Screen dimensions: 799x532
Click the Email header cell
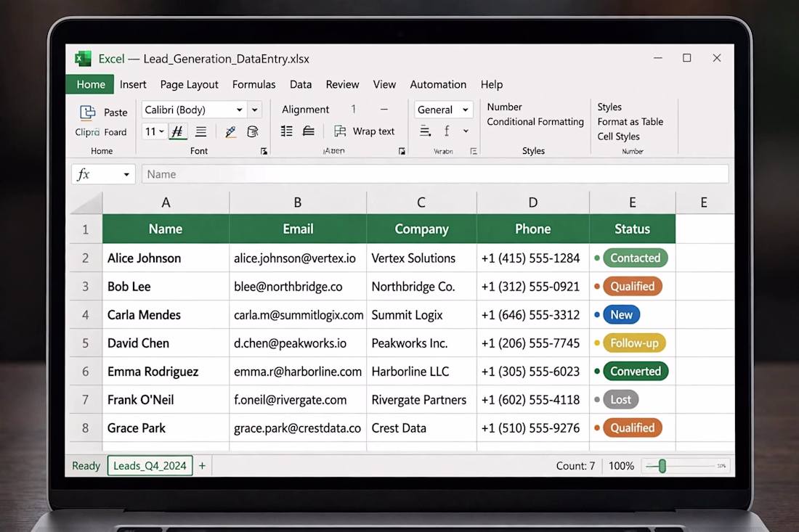[x=298, y=229]
